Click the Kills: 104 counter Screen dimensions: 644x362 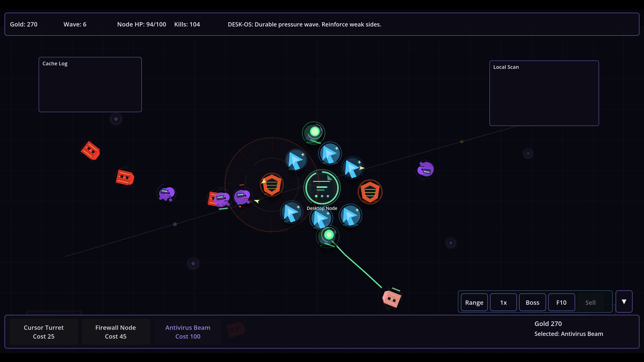[x=187, y=24]
